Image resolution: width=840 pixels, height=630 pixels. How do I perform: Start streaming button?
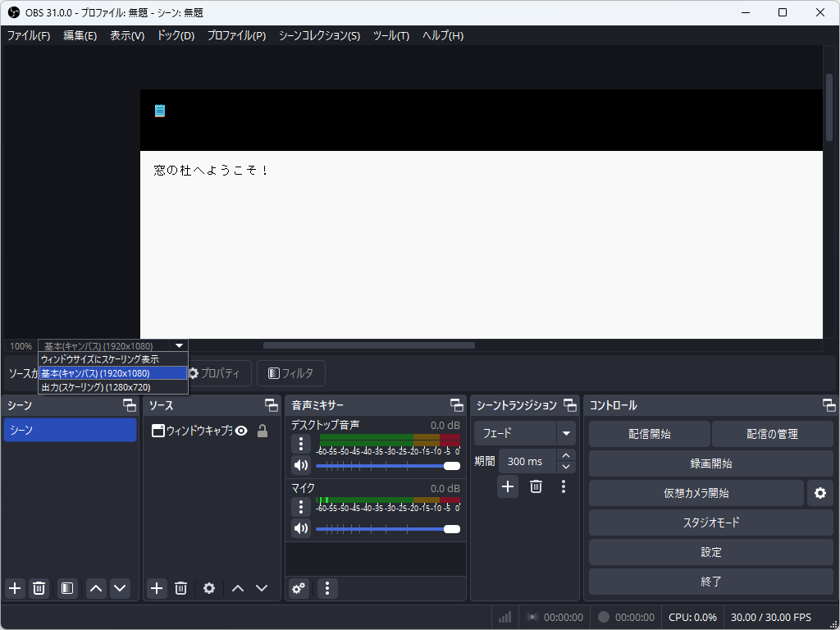point(650,434)
